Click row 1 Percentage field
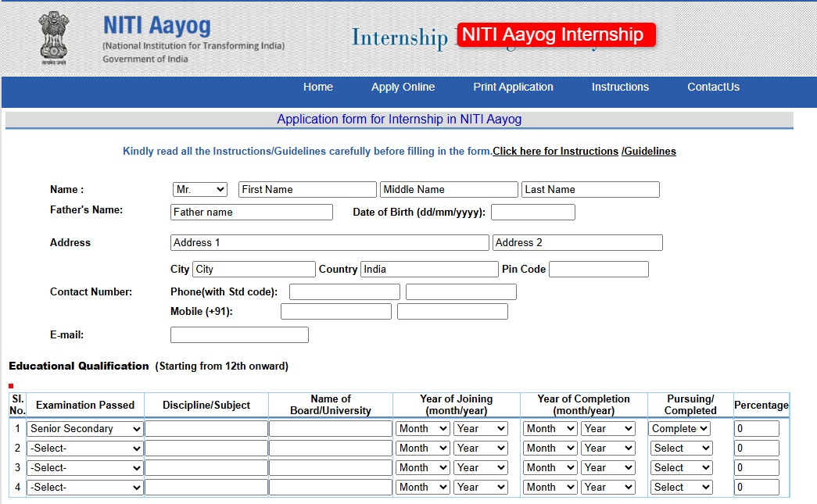 [x=756, y=429]
